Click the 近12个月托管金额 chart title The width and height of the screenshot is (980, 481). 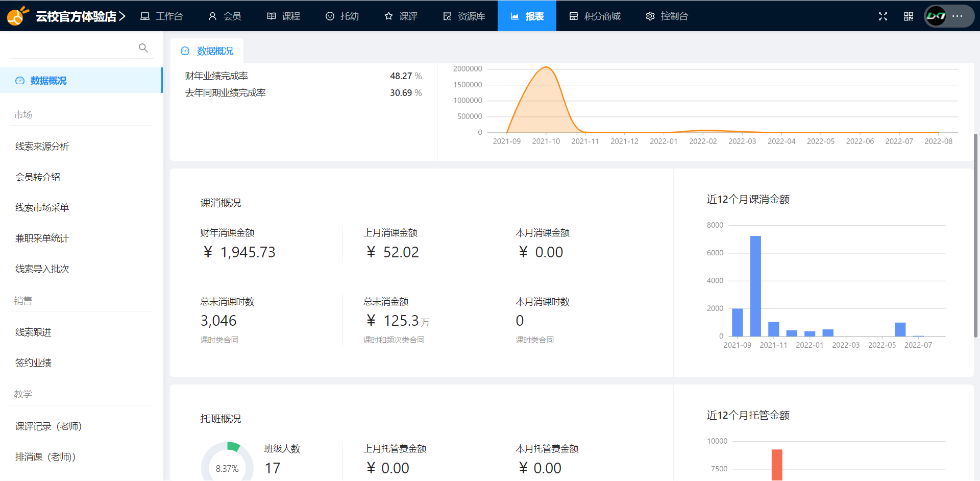[748, 416]
